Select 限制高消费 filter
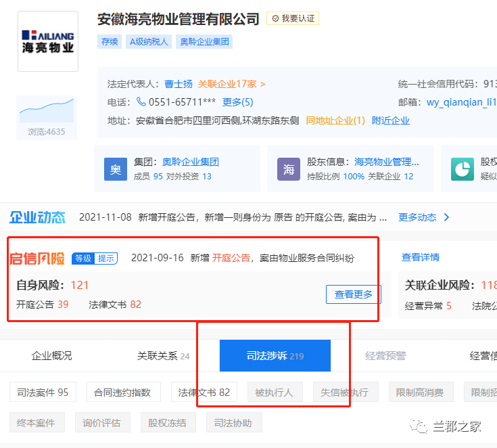Screen dimensions: 497x448 pos(420,392)
